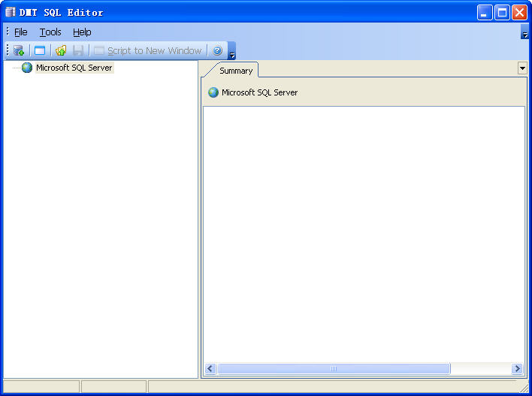Click the globe icon in tree panel

[27, 68]
